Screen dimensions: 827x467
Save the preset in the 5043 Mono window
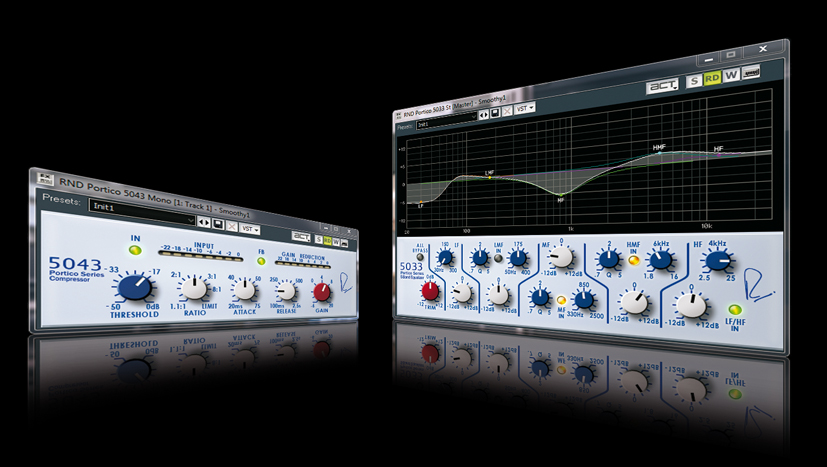[x=218, y=225]
